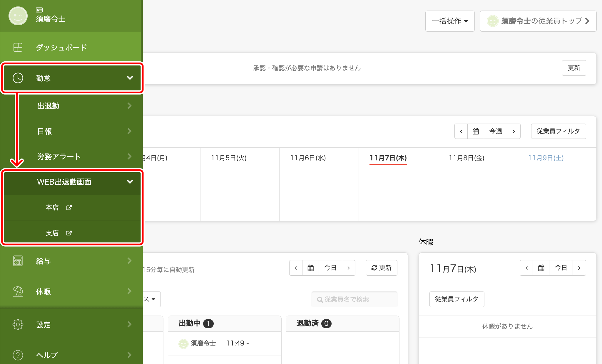The height and width of the screenshot is (364, 602).
Task: Go to 須磨令士の従業員トップ link
Action: [x=538, y=21]
